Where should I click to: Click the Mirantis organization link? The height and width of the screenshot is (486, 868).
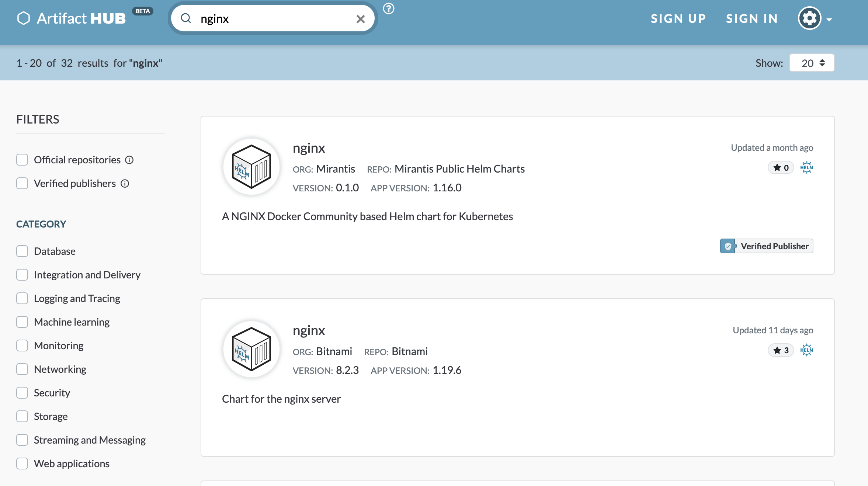pos(336,169)
